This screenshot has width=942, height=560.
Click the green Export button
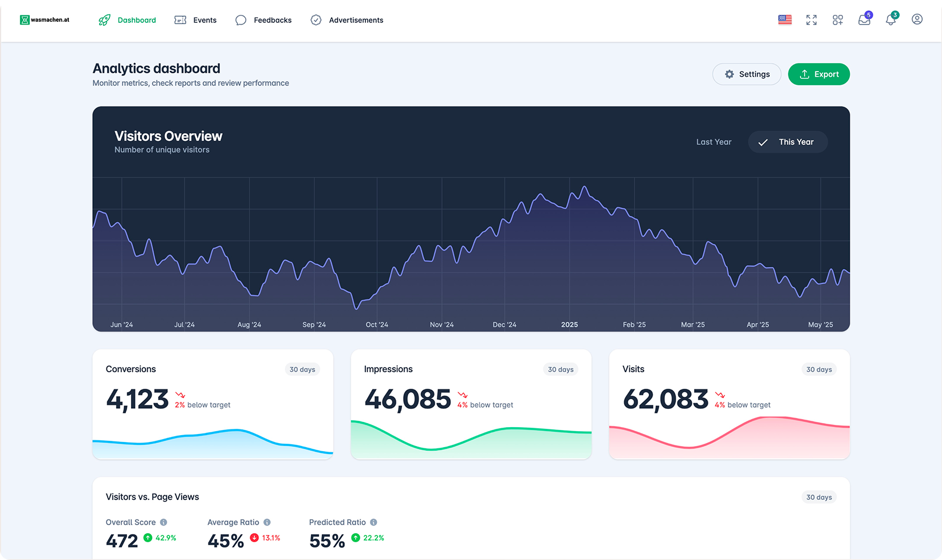[x=819, y=74]
